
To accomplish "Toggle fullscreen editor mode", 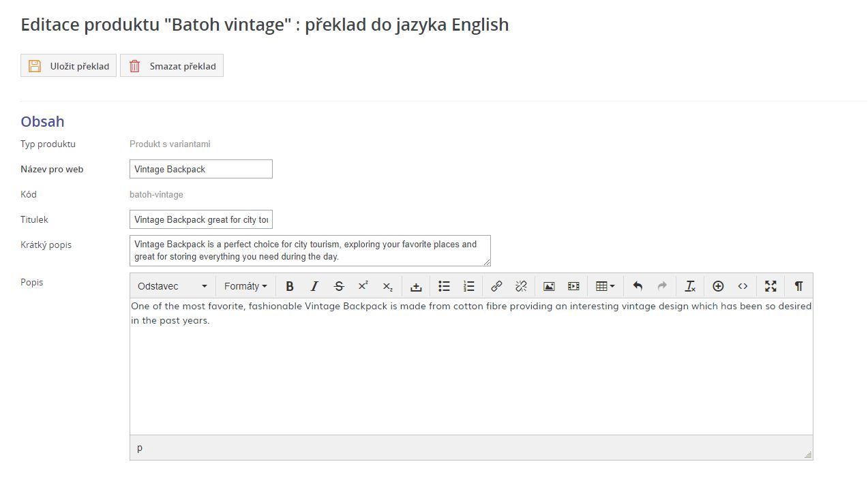I will (770, 286).
